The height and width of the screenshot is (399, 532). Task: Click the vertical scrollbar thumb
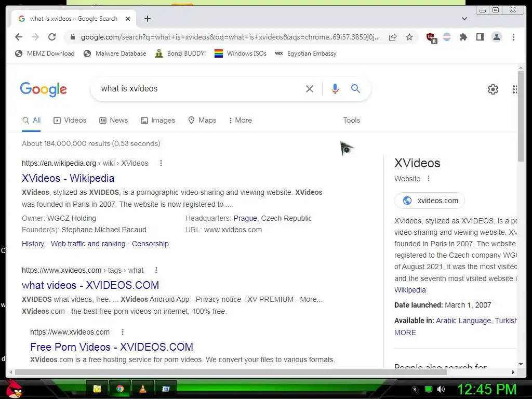coord(521,116)
